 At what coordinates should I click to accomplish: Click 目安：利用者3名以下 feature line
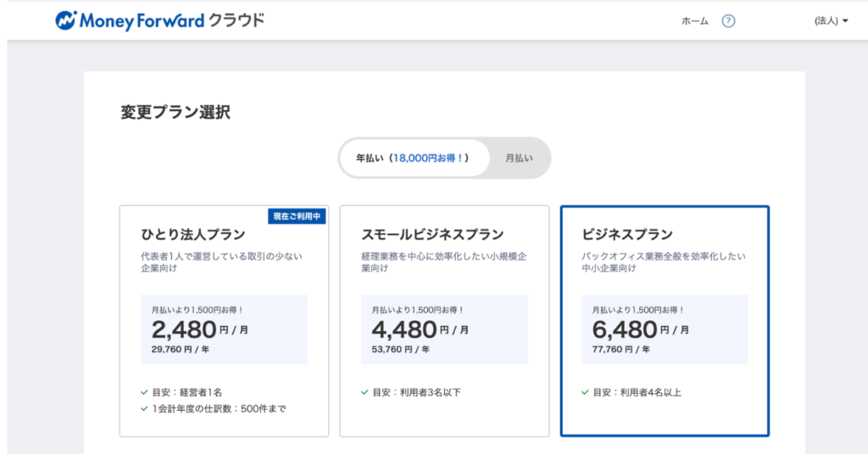pyautogui.click(x=411, y=392)
